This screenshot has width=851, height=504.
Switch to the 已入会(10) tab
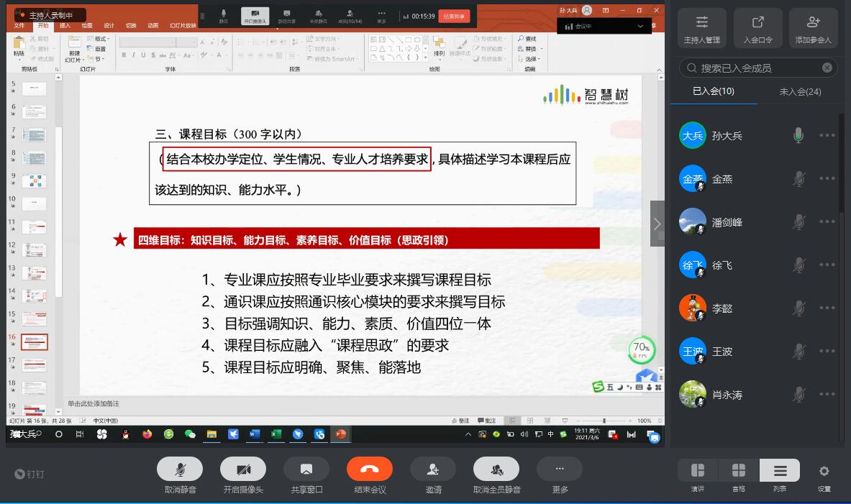(x=713, y=91)
